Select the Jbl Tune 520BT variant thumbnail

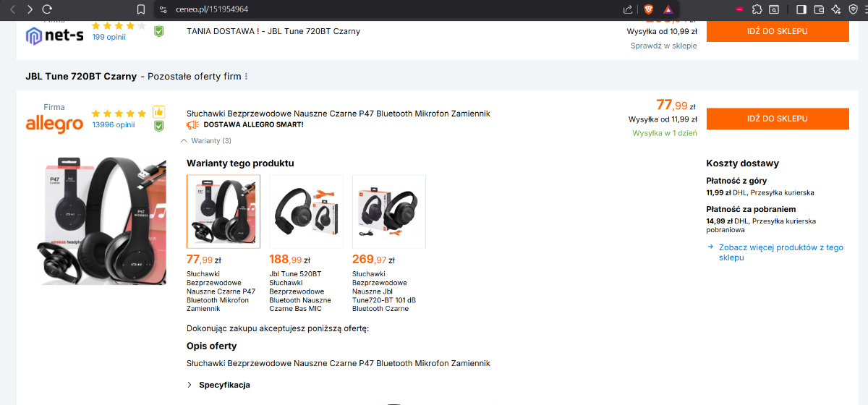(x=306, y=211)
